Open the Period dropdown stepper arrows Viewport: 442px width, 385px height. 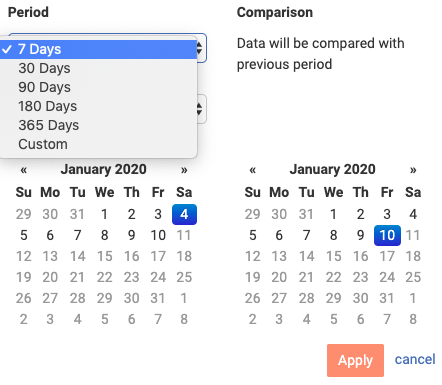pos(200,48)
